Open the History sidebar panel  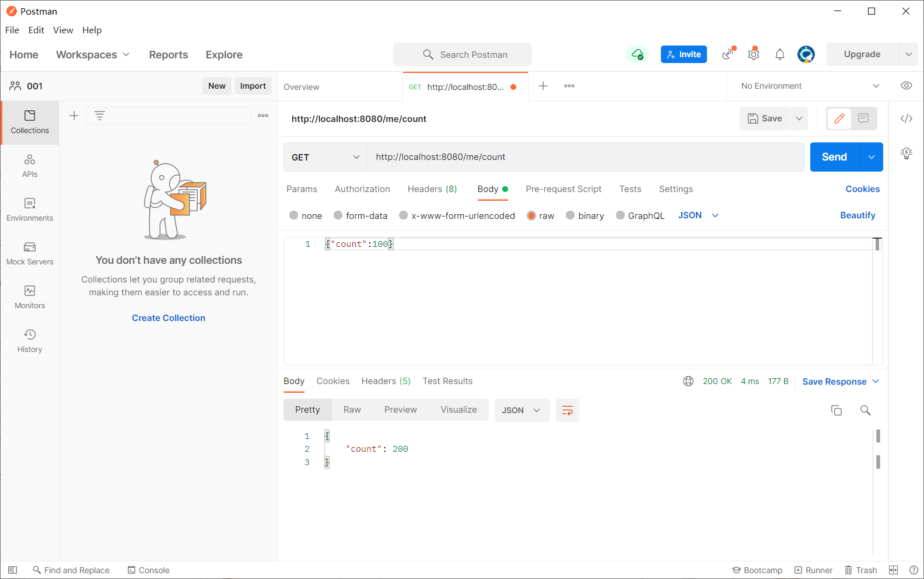coord(30,341)
